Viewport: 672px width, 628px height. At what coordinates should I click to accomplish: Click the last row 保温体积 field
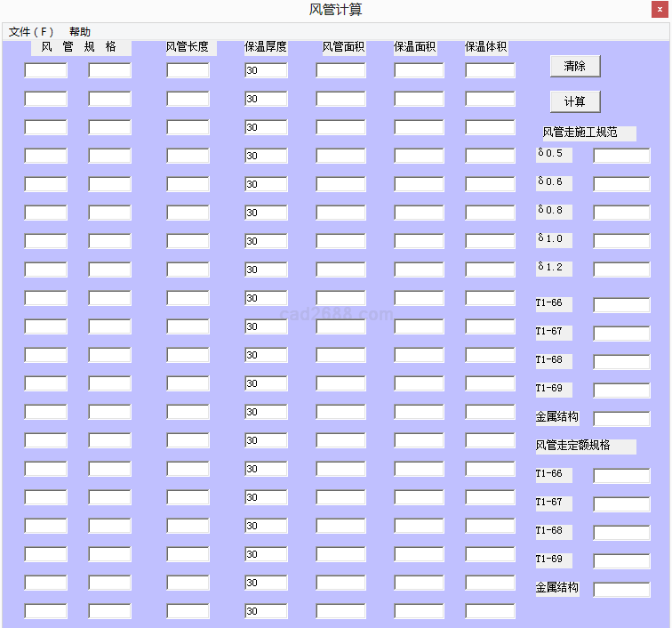tap(490, 611)
